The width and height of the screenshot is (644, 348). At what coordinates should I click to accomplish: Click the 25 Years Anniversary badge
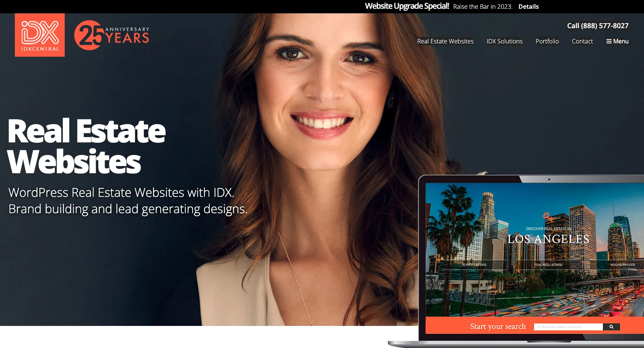click(x=112, y=35)
